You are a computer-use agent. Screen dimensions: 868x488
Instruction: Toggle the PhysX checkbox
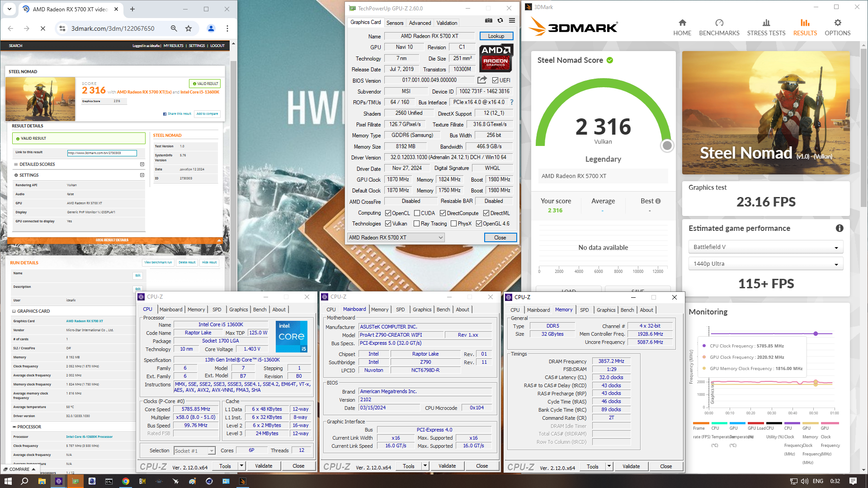pos(453,224)
